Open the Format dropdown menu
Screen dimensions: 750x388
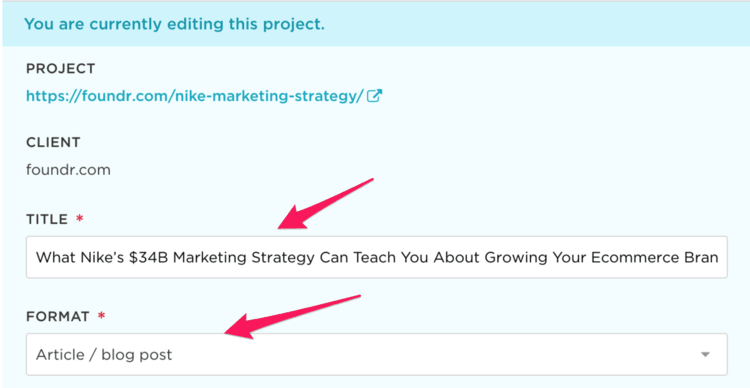376,355
